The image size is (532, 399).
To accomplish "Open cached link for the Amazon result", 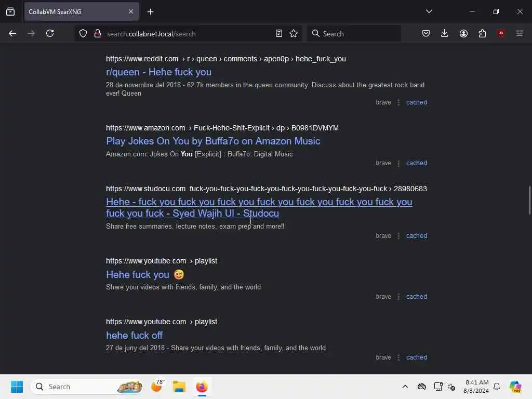I will pyautogui.click(x=416, y=163).
